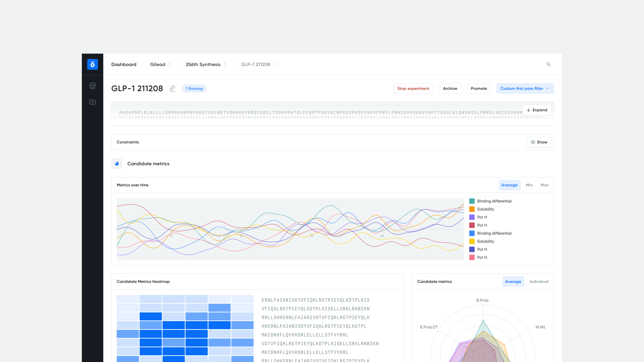Open the GLP-1 211208 breadcrumb selector
644x362 pixels.
tap(258, 64)
